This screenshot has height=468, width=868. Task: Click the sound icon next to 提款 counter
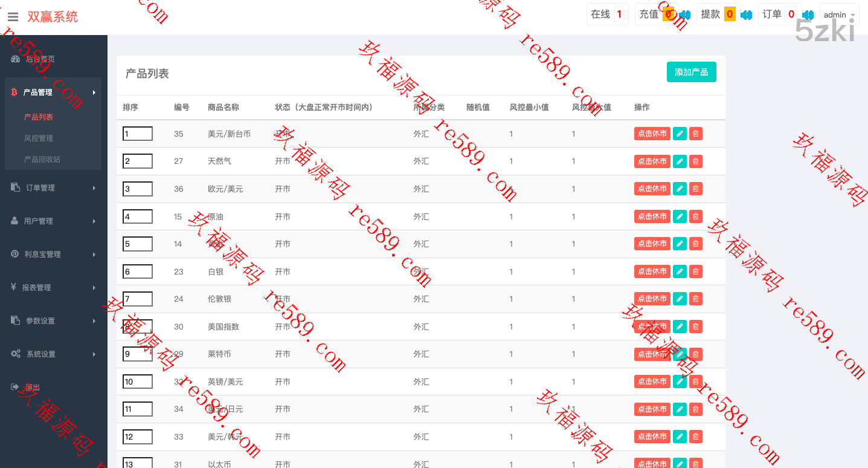click(x=747, y=15)
